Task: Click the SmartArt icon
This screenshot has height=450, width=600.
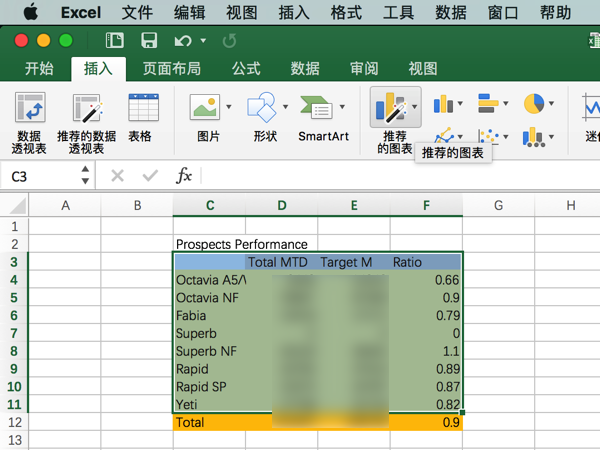Action: coord(317,107)
